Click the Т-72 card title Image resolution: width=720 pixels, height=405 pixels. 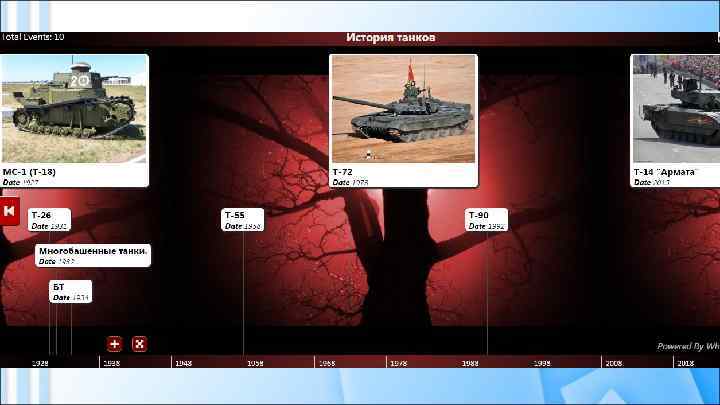point(343,172)
